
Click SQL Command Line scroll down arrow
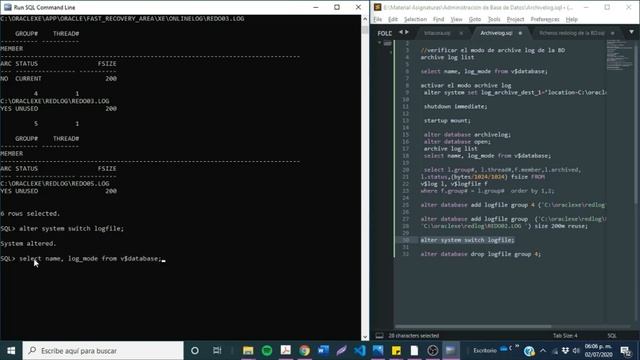pos(364,337)
